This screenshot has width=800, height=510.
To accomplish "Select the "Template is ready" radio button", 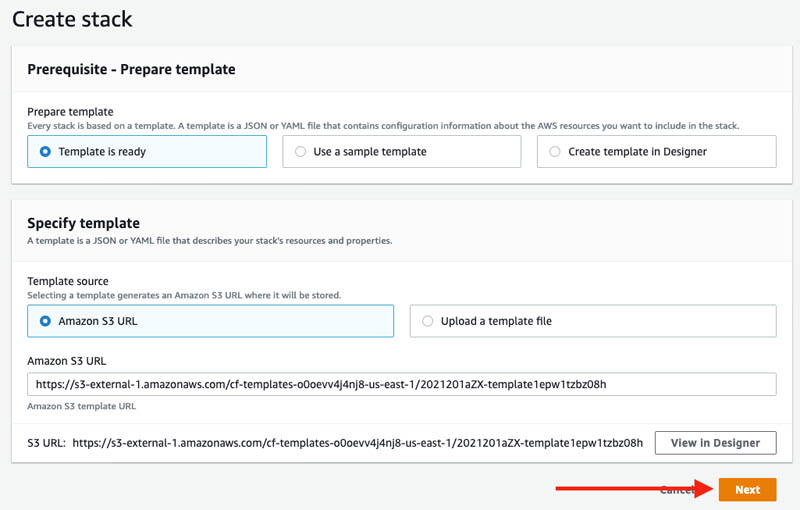I will [x=45, y=151].
